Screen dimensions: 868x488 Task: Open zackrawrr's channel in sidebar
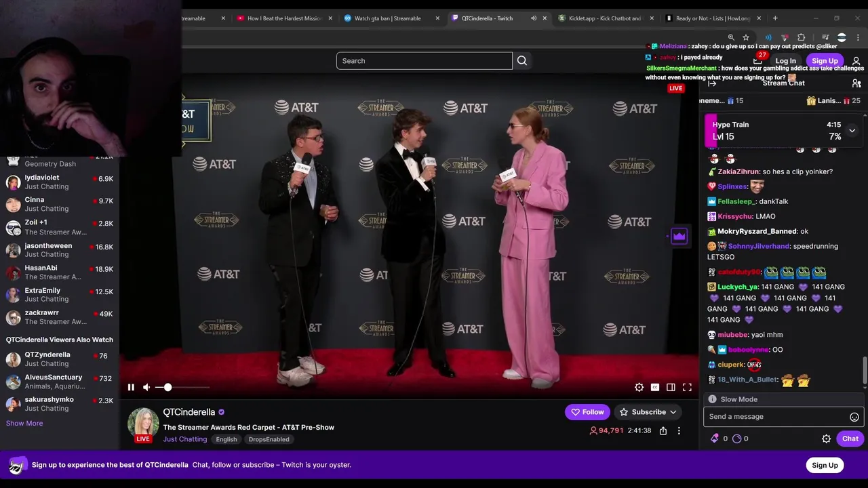tap(60, 317)
